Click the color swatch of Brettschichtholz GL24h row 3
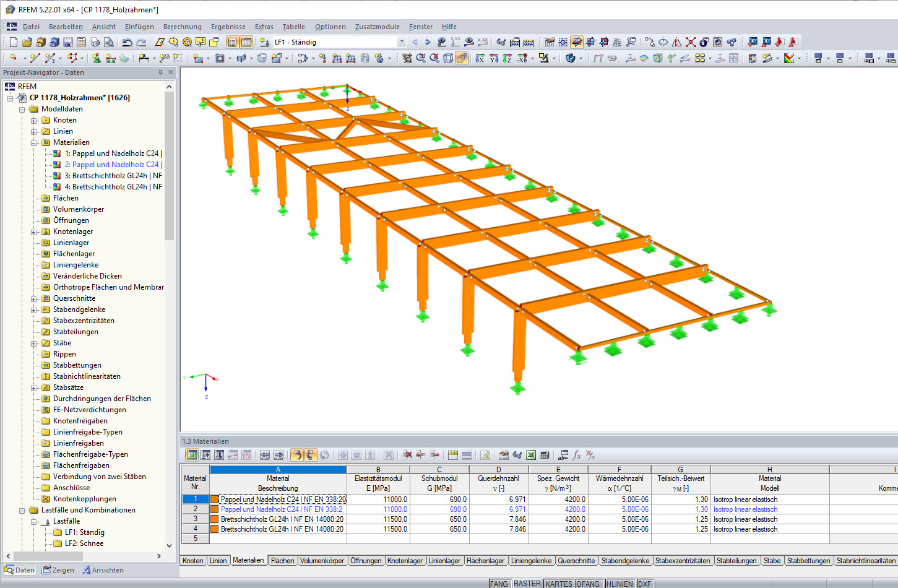 215,519
